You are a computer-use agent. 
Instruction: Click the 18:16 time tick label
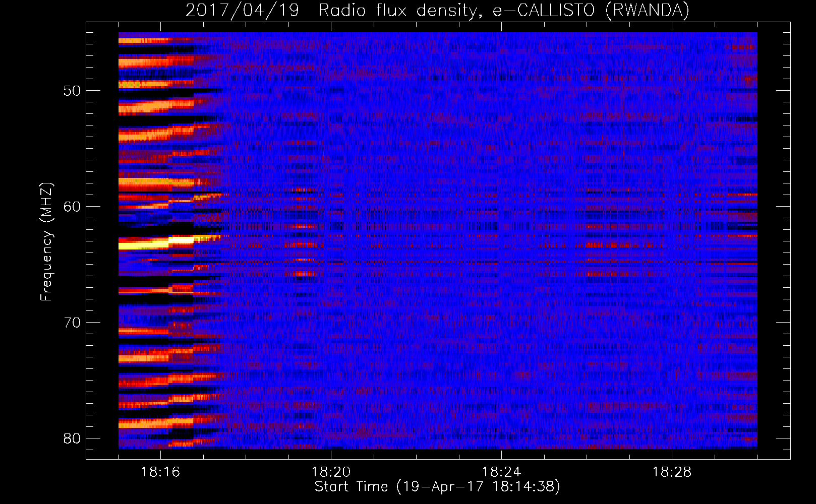click(160, 472)
